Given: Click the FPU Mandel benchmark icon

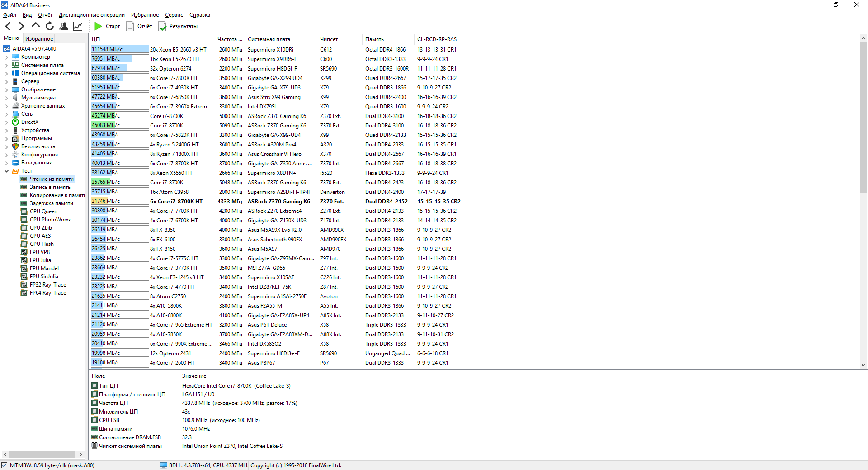Looking at the screenshot, I should 24,268.
